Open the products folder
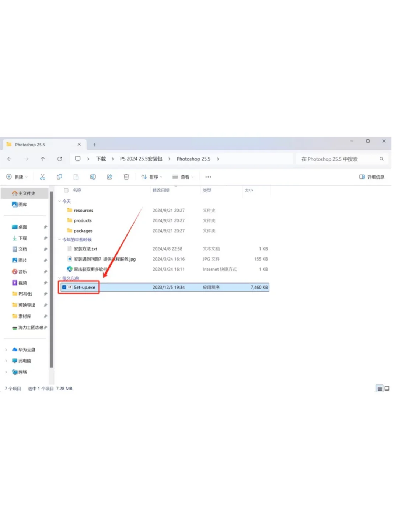This screenshot has height=532, width=398. coord(83,220)
